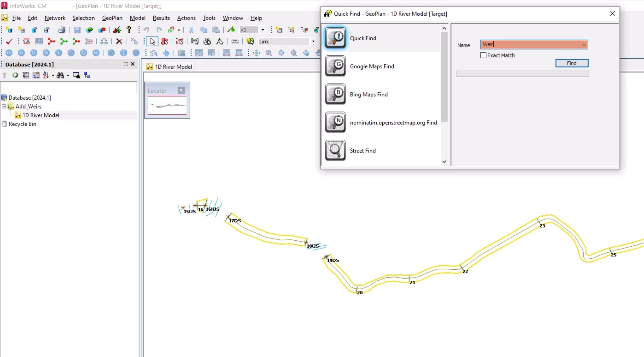This screenshot has height=357, width=644.
Task: Click the binoculars find icon in Database panel
Action: [x=60, y=75]
